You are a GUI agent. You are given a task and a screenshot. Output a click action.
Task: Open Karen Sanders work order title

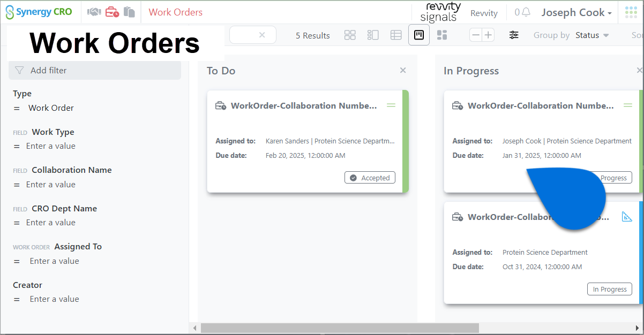(x=304, y=105)
